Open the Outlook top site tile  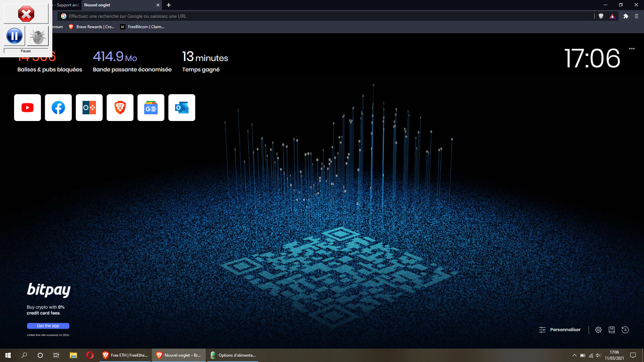tap(182, 108)
